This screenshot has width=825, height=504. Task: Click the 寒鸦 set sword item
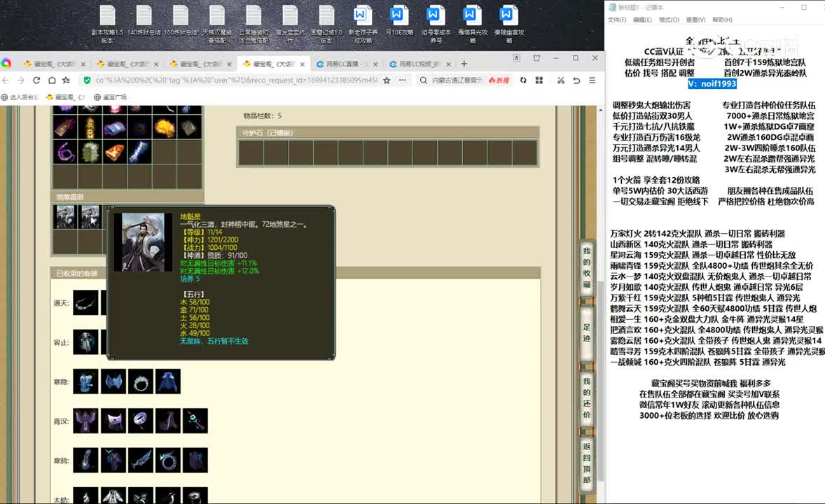pos(141,461)
